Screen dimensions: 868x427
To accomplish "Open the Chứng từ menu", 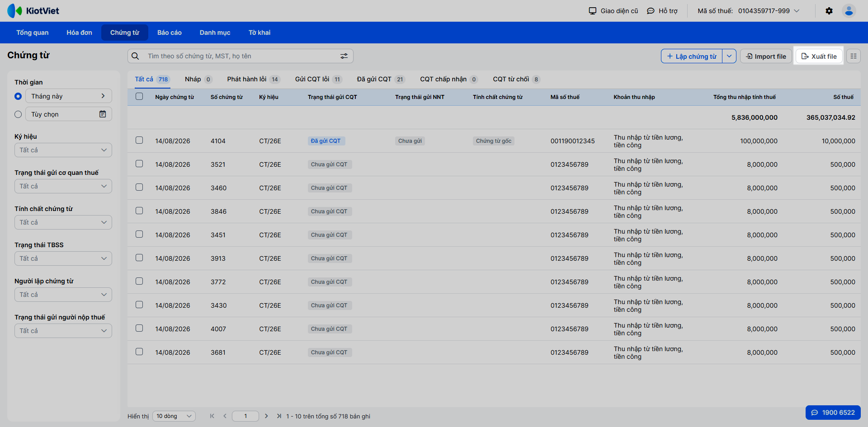I will click(x=125, y=33).
